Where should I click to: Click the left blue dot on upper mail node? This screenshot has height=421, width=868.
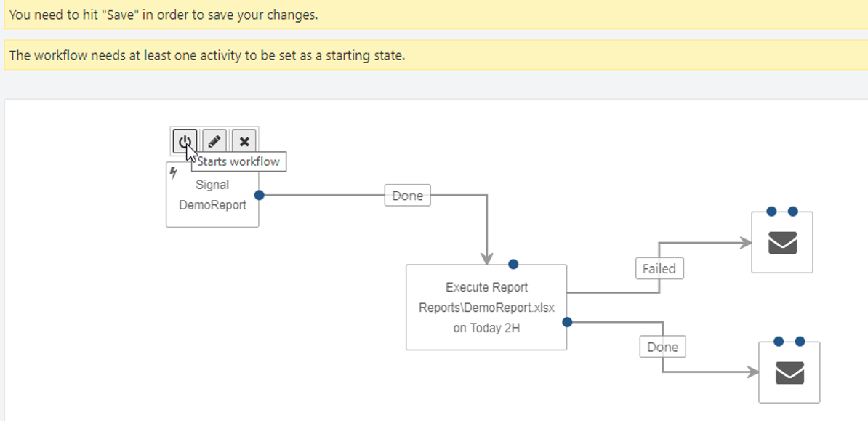(772, 211)
